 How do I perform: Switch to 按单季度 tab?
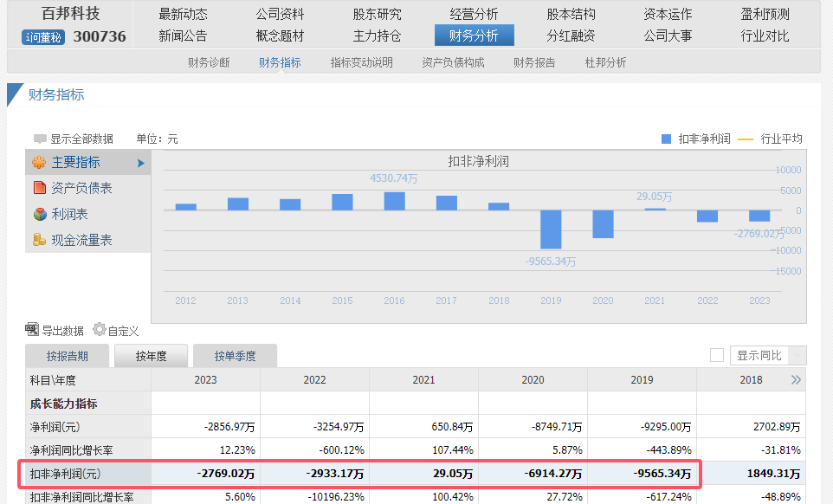[235, 356]
